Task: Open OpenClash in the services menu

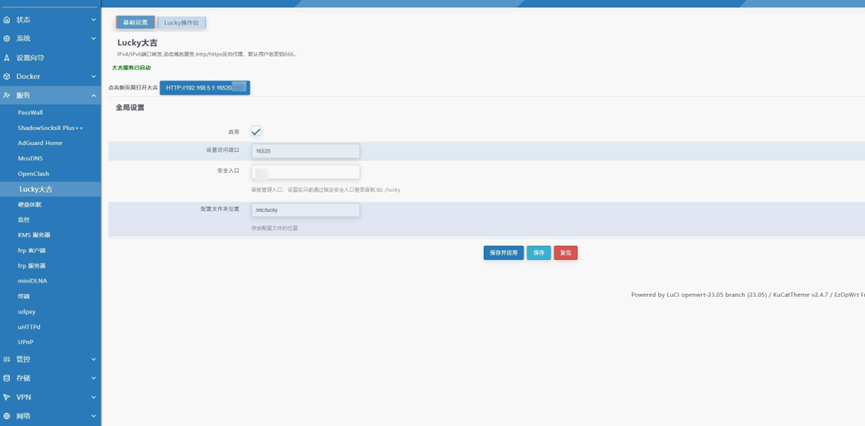Action: pyautogui.click(x=33, y=174)
